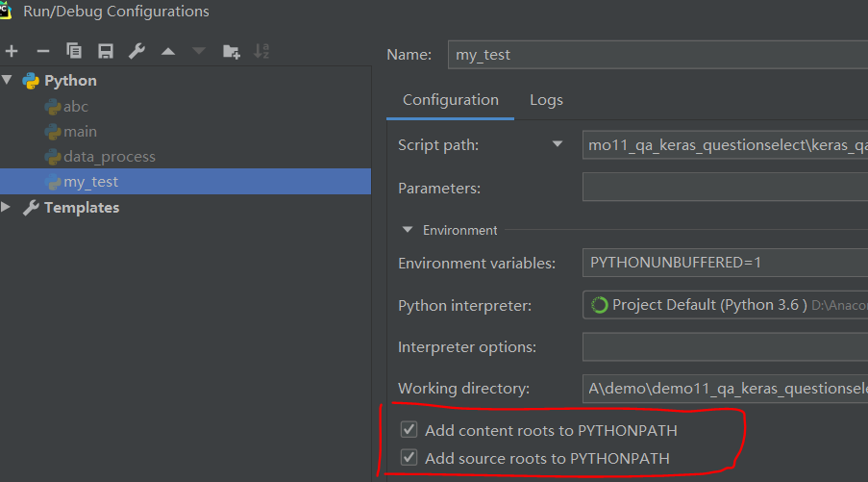Collapse the Python configurations tree node
868x482 pixels.
click(x=9, y=81)
